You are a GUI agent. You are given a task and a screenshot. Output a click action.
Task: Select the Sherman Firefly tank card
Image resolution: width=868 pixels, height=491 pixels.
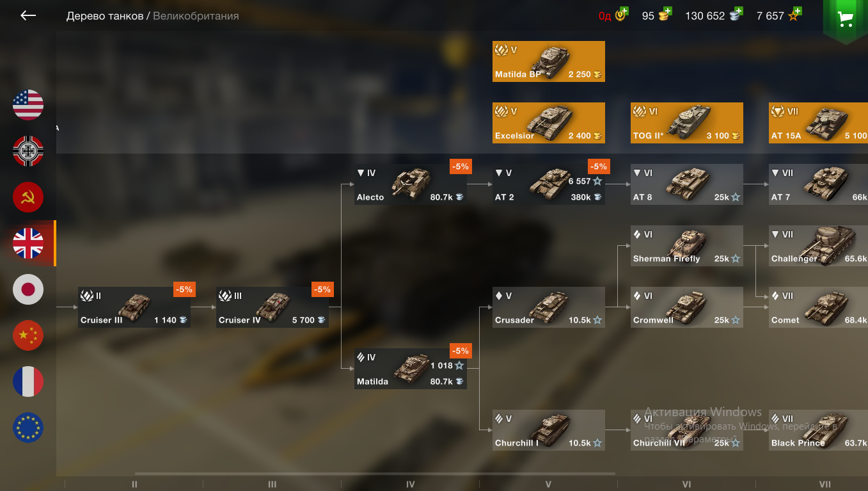[x=687, y=246]
